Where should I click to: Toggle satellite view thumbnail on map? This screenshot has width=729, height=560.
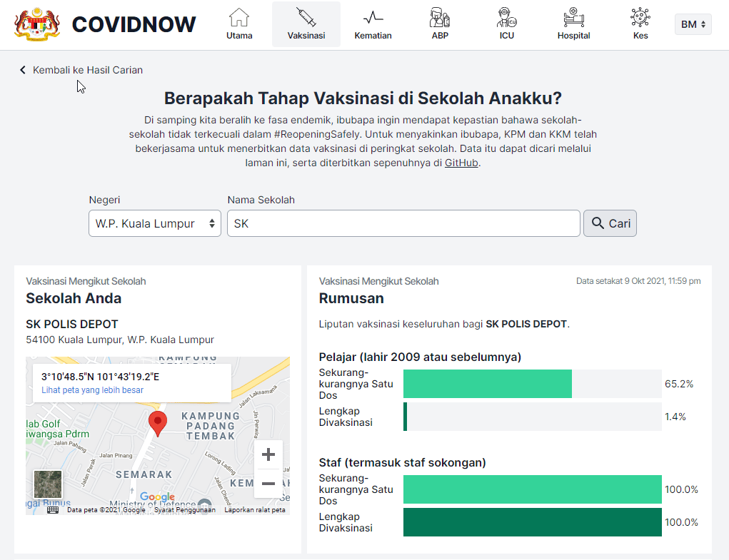click(47, 484)
